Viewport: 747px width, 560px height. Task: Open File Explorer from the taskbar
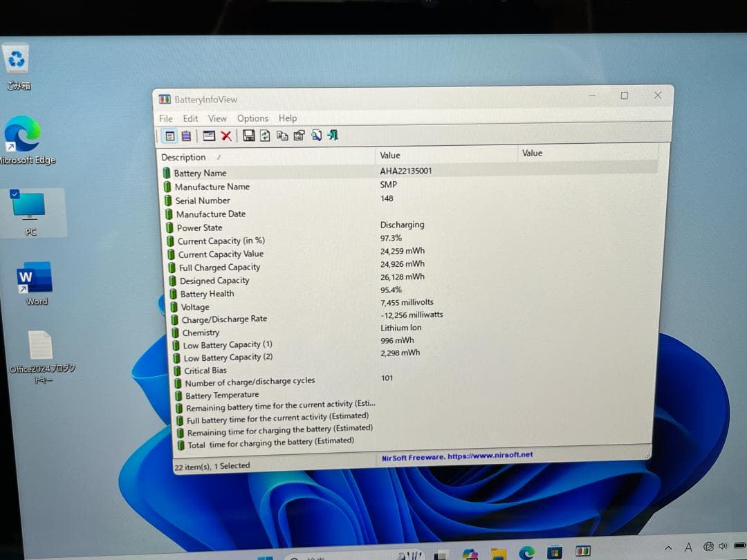[x=498, y=554]
